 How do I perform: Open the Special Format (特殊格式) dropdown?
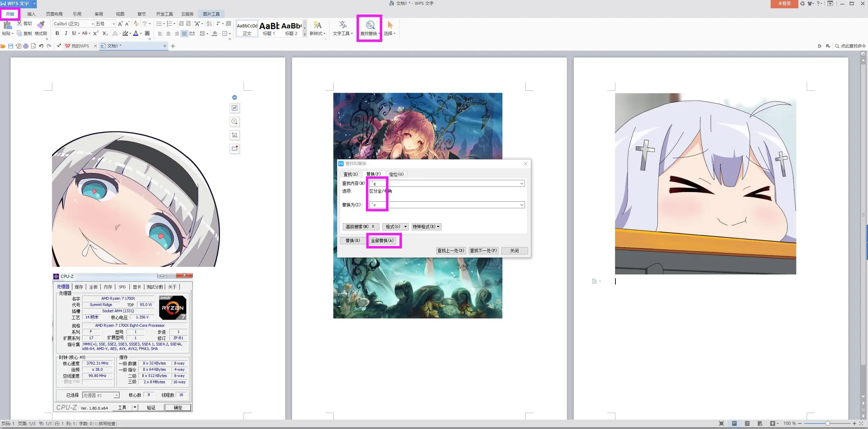[x=426, y=227]
